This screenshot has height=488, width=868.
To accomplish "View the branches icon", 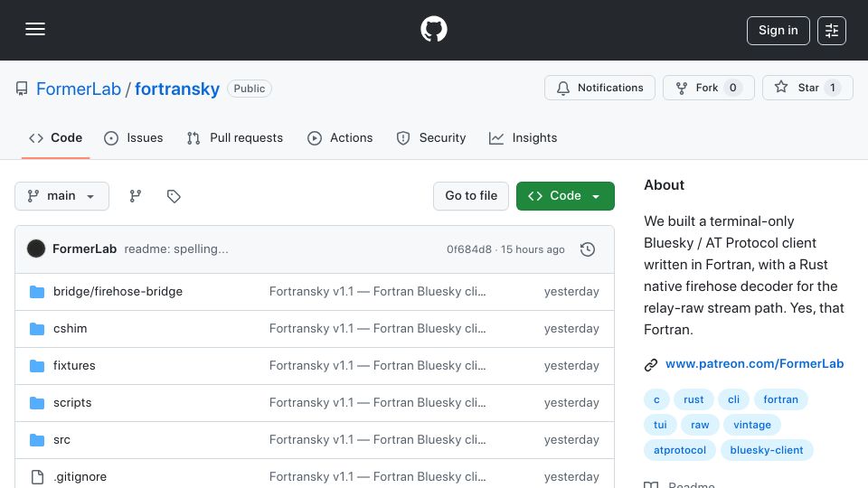I will coord(135,196).
